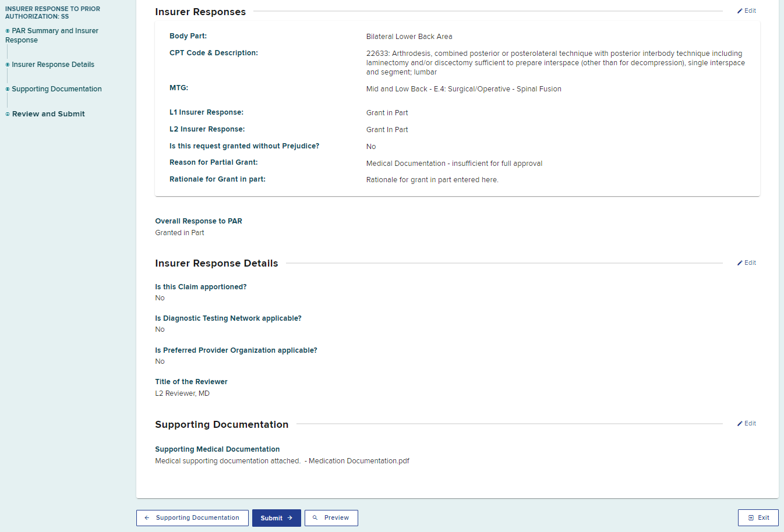Screen dimensions: 784x532
Task: Go to Insurer Response Details in sidebar
Action: 53,65
